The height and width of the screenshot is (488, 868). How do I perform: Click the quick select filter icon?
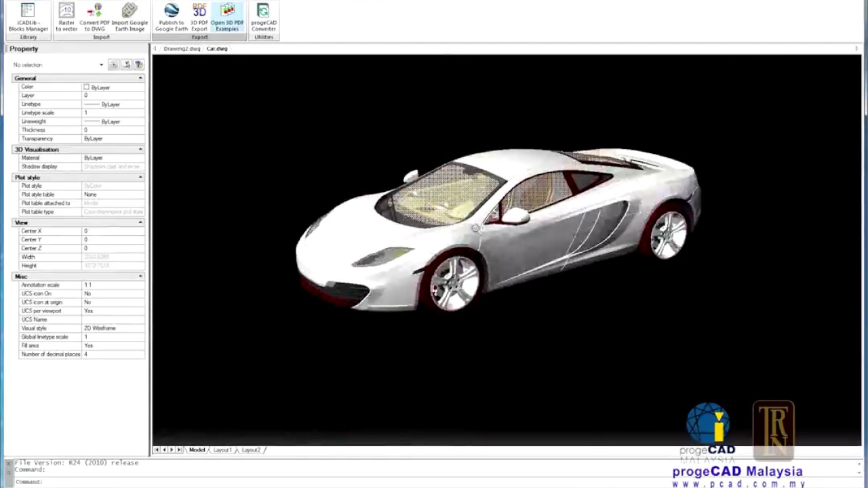pos(138,64)
